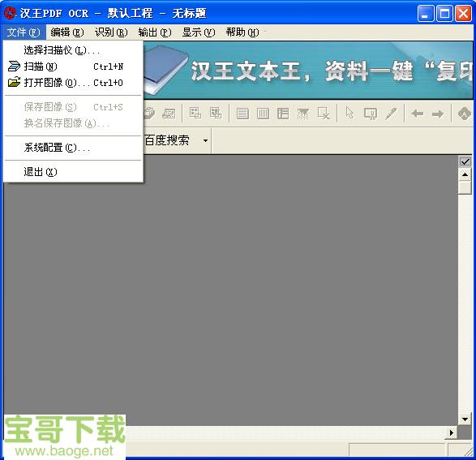Click the 汉王PDF OCR title bar icon

click(10, 13)
